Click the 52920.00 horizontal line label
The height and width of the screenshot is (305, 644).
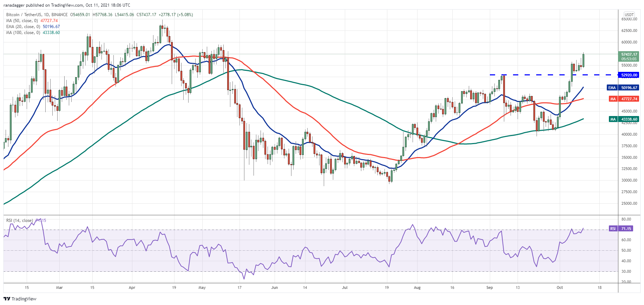pyautogui.click(x=629, y=75)
